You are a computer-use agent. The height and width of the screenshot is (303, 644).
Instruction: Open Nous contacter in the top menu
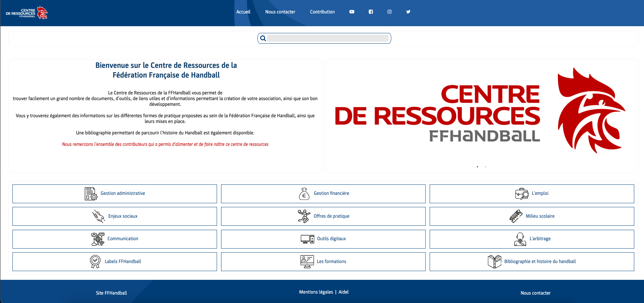(280, 12)
